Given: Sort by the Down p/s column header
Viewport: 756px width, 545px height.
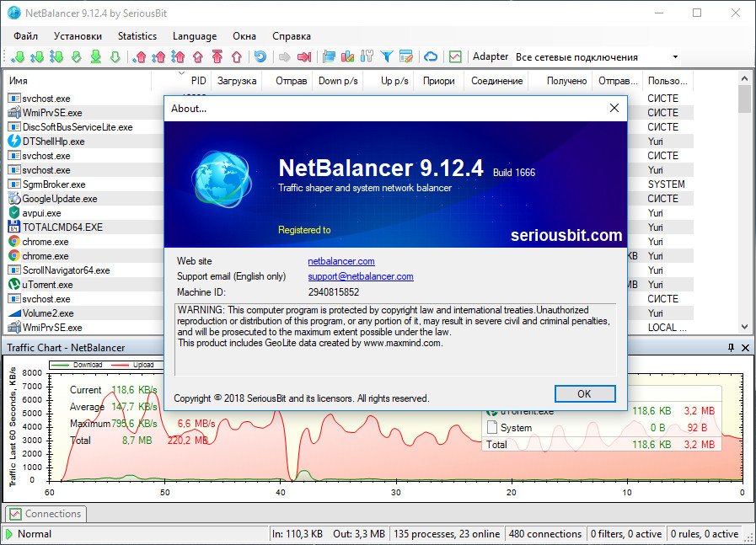Looking at the screenshot, I should tap(338, 81).
